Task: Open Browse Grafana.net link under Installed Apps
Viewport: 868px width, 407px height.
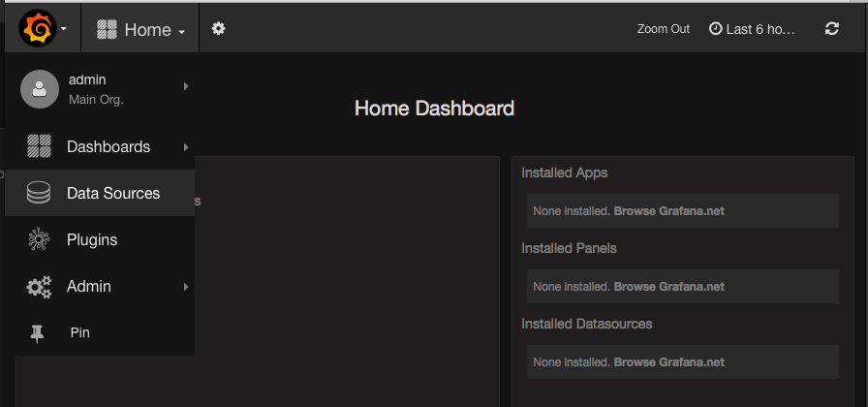Action: click(x=668, y=210)
